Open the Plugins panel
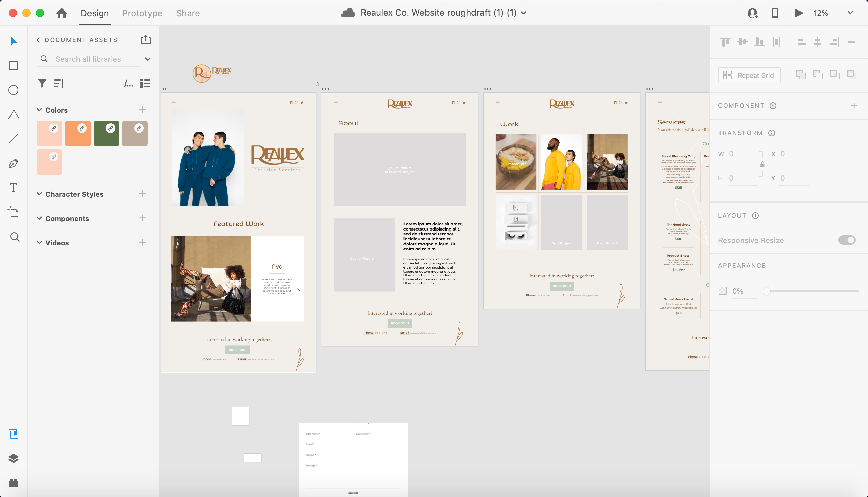 point(13,483)
